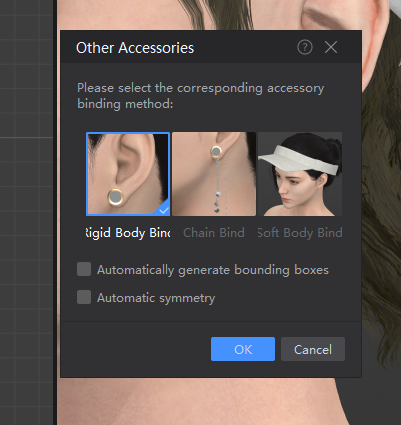Viewport: 401px width, 425px height.
Task: Choose the Chain Bind earring thumbnail
Action: tap(214, 174)
